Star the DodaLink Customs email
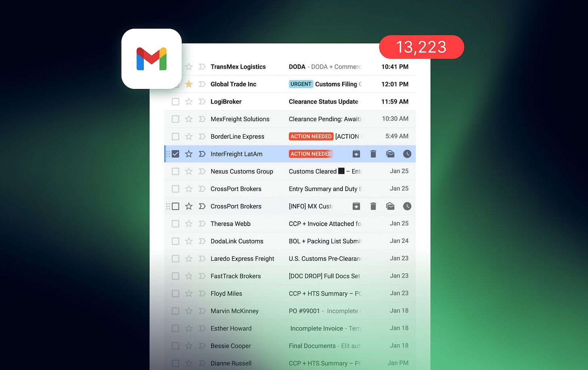 point(189,241)
